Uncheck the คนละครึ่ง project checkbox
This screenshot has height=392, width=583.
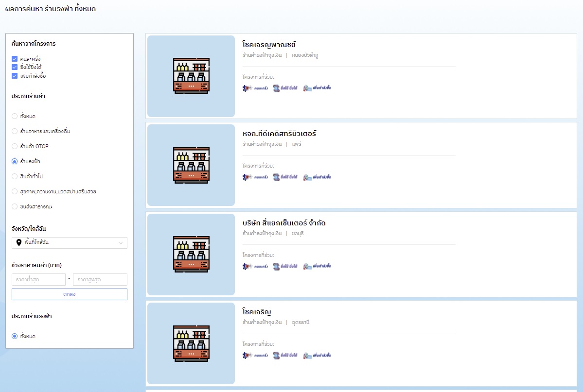[15, 59]
